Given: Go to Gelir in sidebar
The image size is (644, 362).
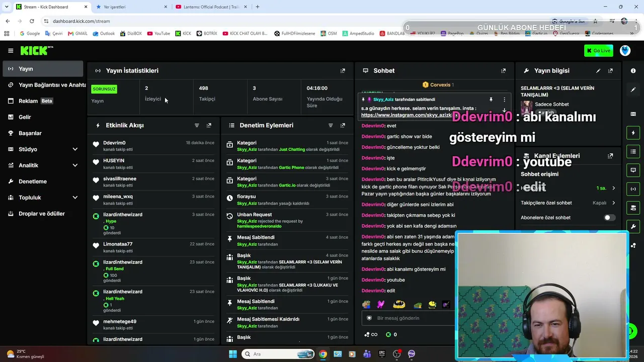Looking at the screenshot, I should tap(43, 117).
